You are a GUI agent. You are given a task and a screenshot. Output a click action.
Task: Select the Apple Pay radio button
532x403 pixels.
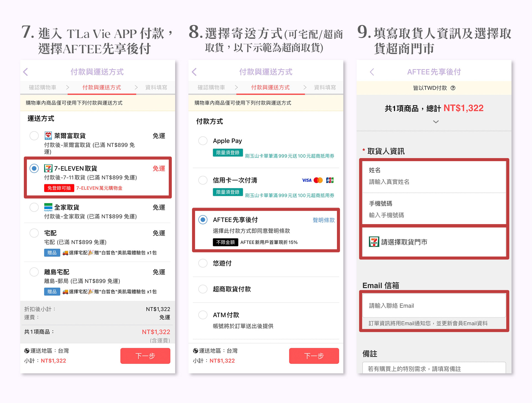pyautogui.click(x=203, y=141)
